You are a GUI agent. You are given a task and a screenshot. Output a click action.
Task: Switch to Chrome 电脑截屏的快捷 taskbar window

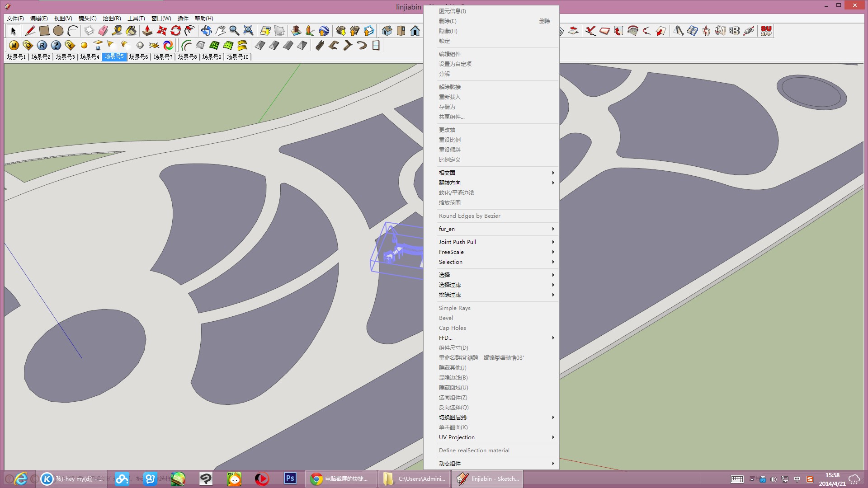point(341,479)
